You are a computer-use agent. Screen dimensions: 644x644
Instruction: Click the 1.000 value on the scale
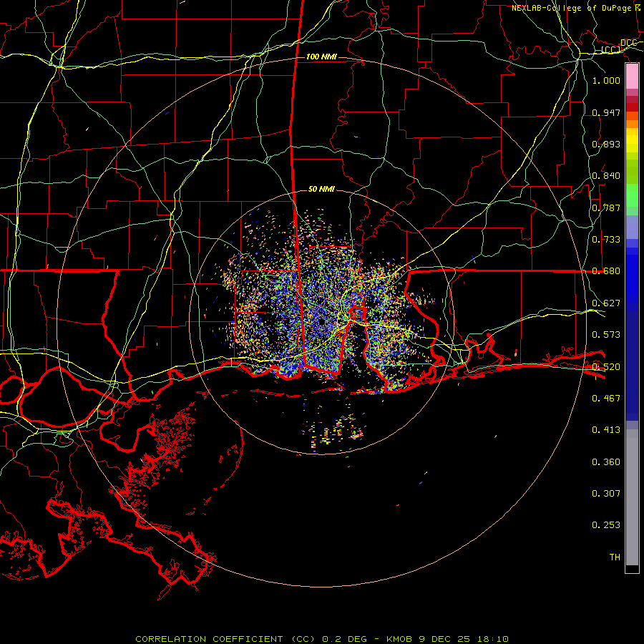(606, 80)
